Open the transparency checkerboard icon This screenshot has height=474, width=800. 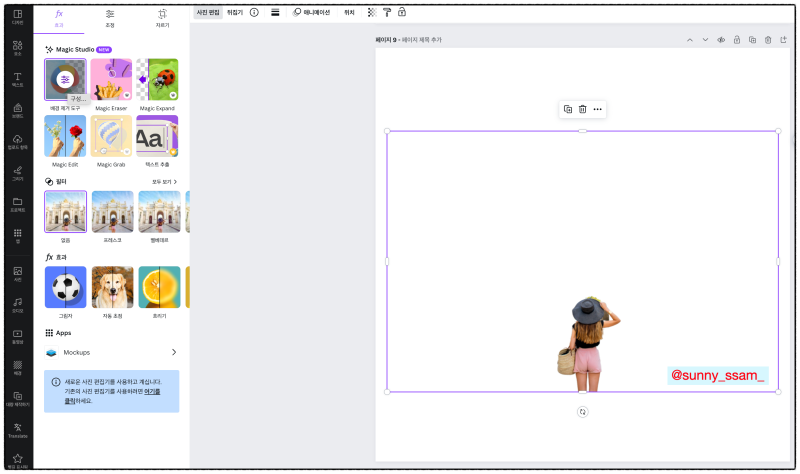click(x=372, y=12)
